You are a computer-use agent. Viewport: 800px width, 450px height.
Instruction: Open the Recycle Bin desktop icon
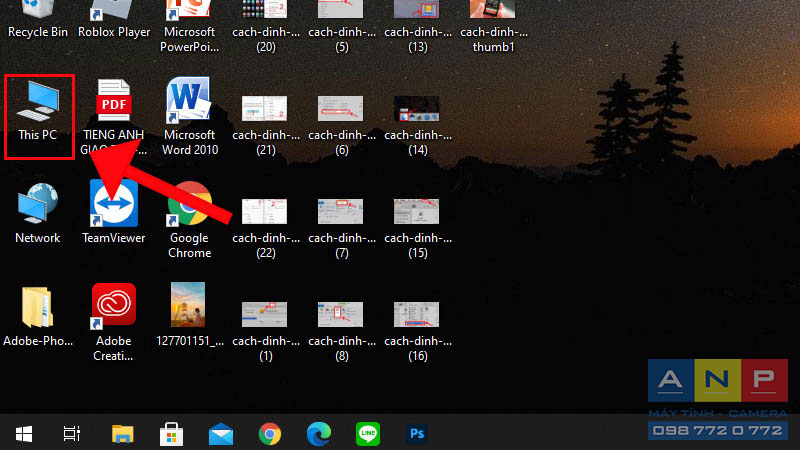tap(38, 19)
